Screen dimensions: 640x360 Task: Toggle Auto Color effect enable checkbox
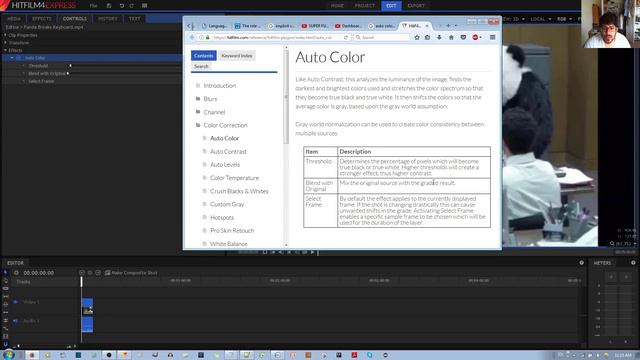[x=18, y=58]
